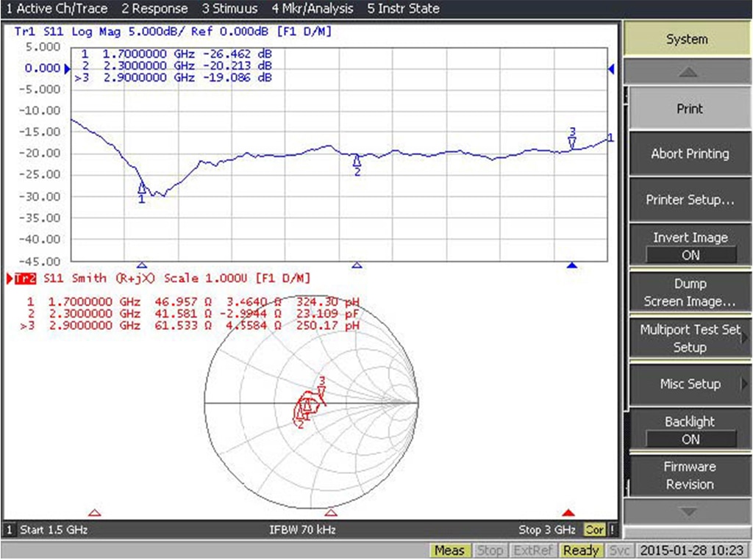Click the Stop status indicator
This screenshot has width=753, height=560.
(x=489, y=550)
